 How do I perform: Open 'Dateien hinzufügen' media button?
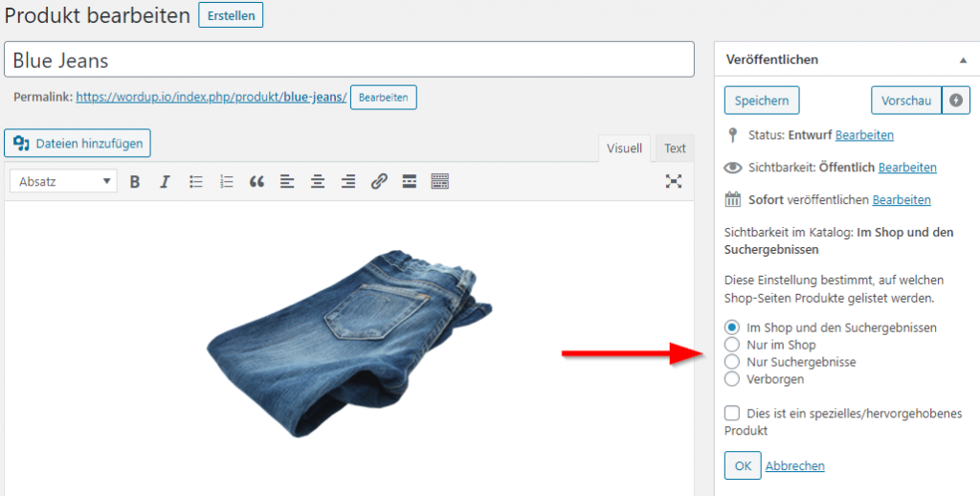coord(78,144)
